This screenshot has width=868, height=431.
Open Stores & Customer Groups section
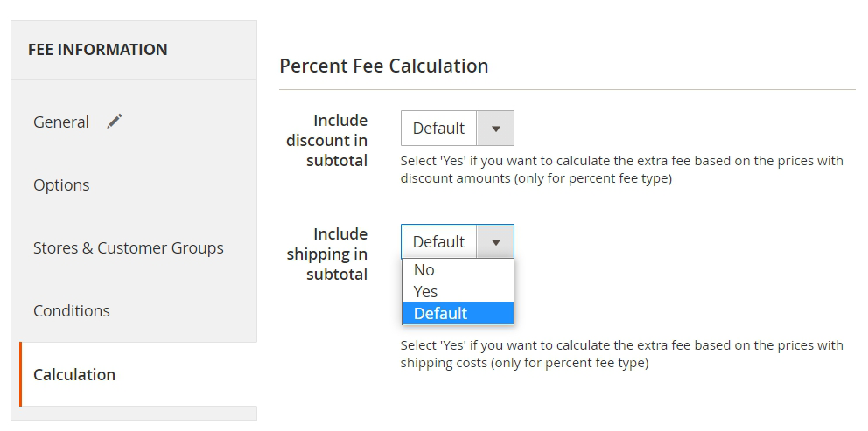(129, 248)
